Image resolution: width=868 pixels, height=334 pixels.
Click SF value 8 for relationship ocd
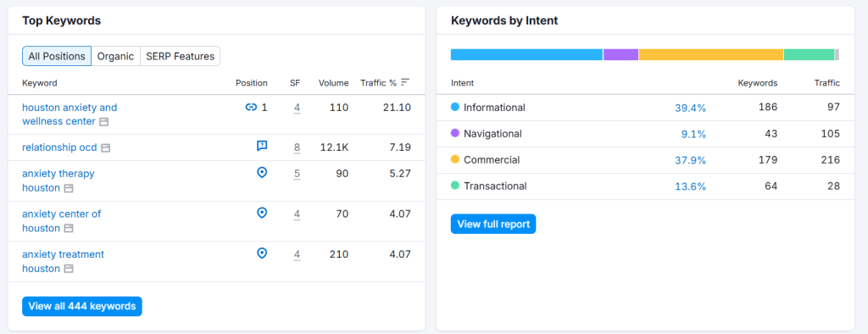(x=298, y=148)
